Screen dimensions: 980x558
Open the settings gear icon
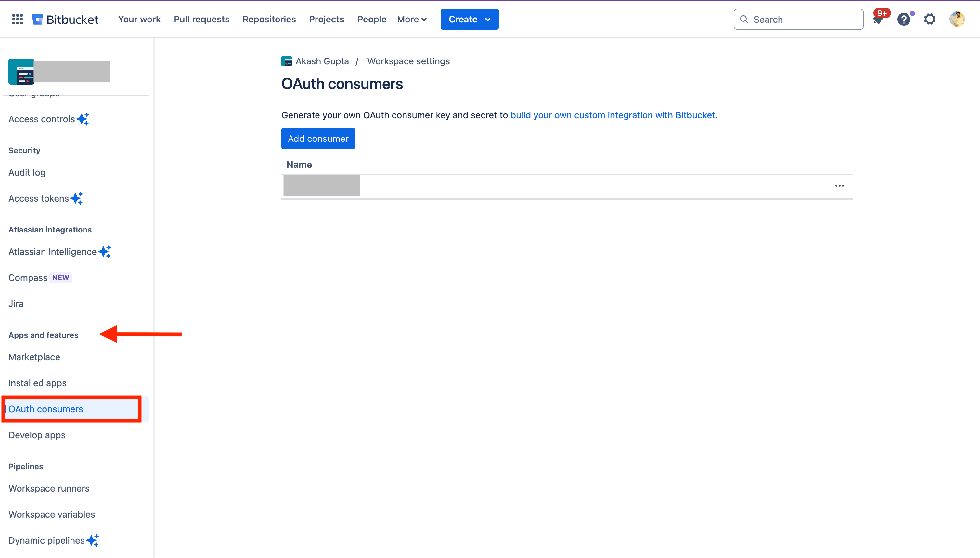point(929,19)
